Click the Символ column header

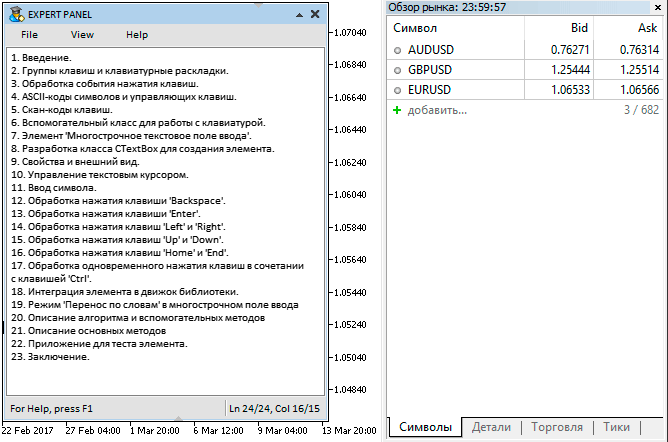(x=455, y=28)
